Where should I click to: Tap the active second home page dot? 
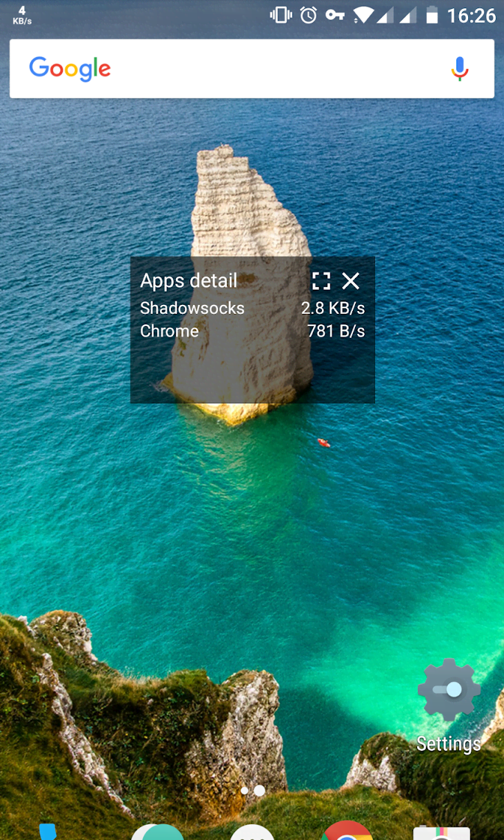point(259,791)
